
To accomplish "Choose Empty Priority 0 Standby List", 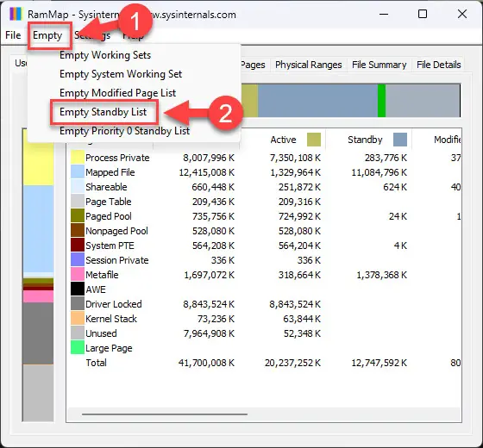I will click(124, 131).
